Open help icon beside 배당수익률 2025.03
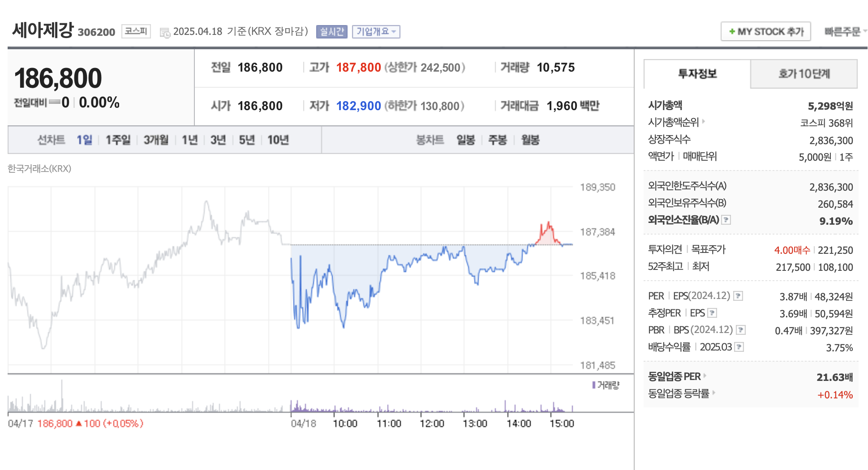This screenshot has height=470, width=868. [739, 347]
